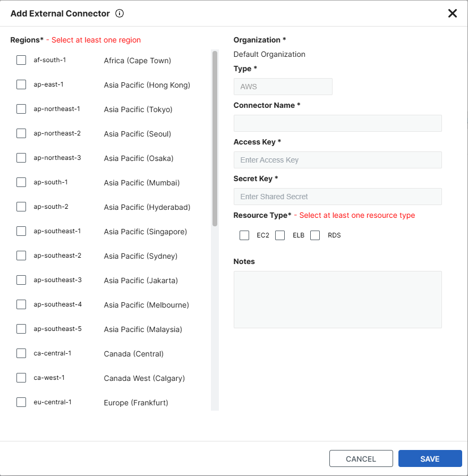Click inside the Notes text area
The image size is (468, 476).
(337, 299)
